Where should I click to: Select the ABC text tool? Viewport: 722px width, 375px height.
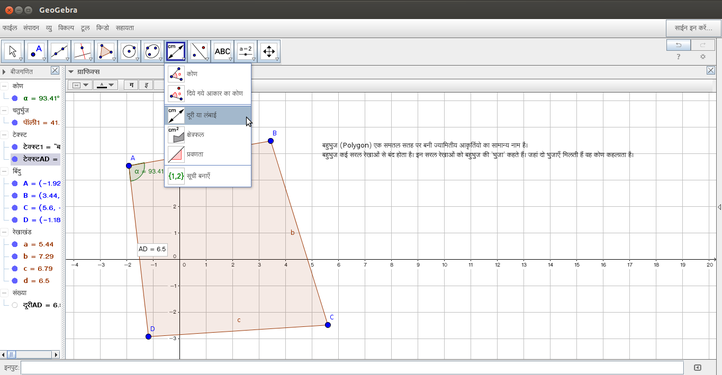click(222, 52)
